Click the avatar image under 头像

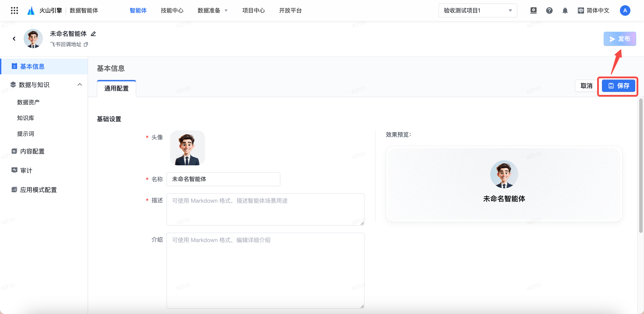tap(187, 148)
